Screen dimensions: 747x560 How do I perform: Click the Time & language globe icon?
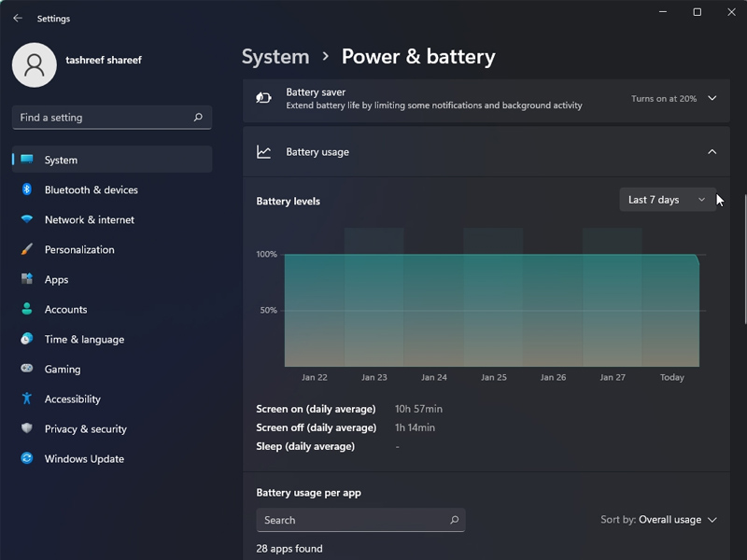pyautogui.click(x=27, y=339)
